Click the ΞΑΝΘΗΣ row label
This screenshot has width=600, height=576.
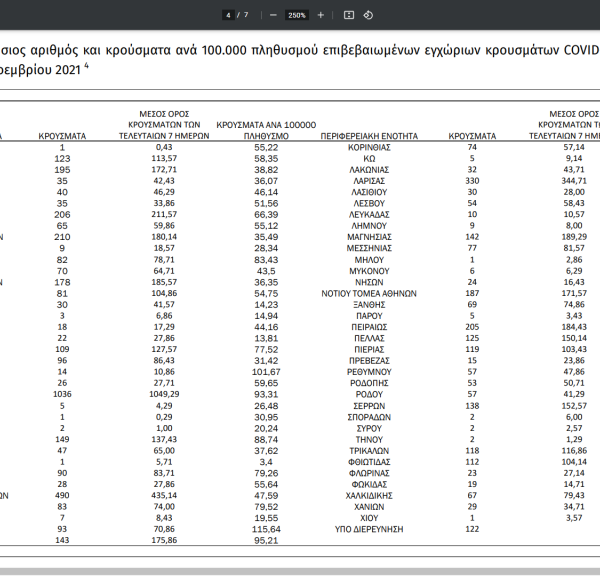pyautogui.click(x=369, y=305)
